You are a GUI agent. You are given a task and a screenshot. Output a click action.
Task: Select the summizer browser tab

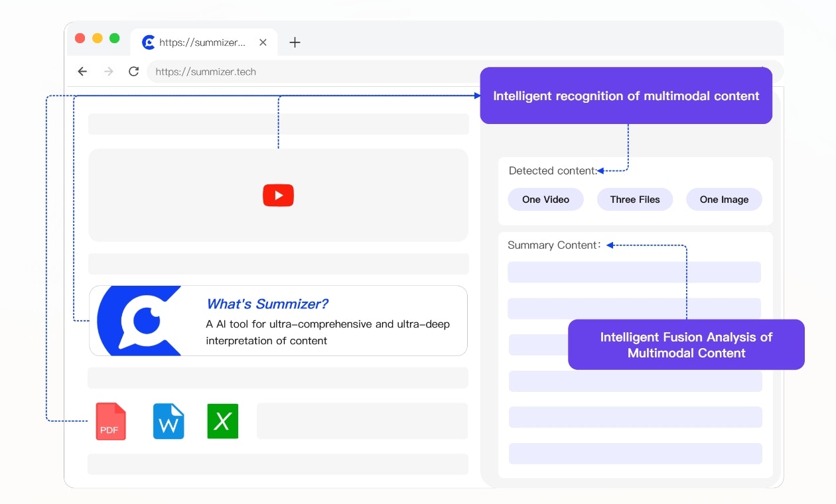(204, 42)
